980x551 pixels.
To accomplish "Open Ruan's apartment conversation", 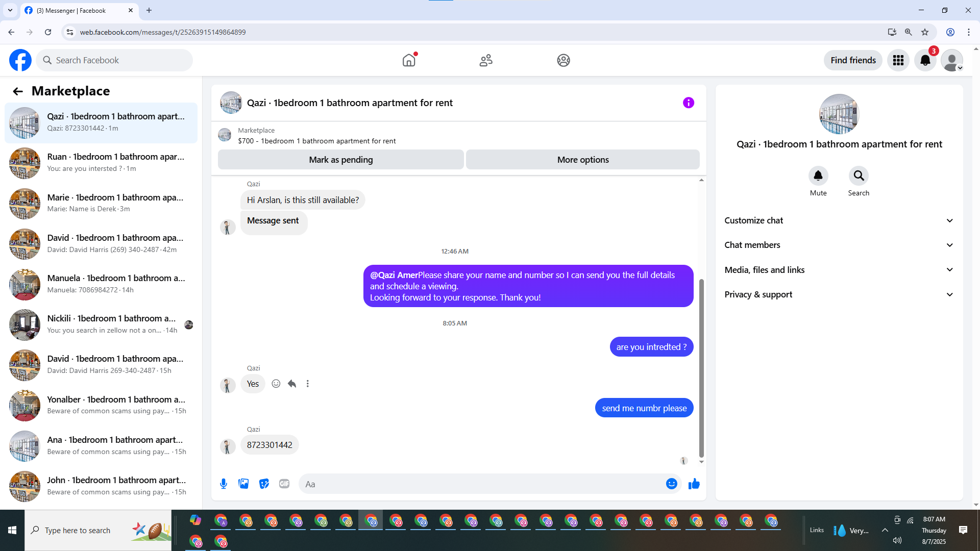I will 101,163.
